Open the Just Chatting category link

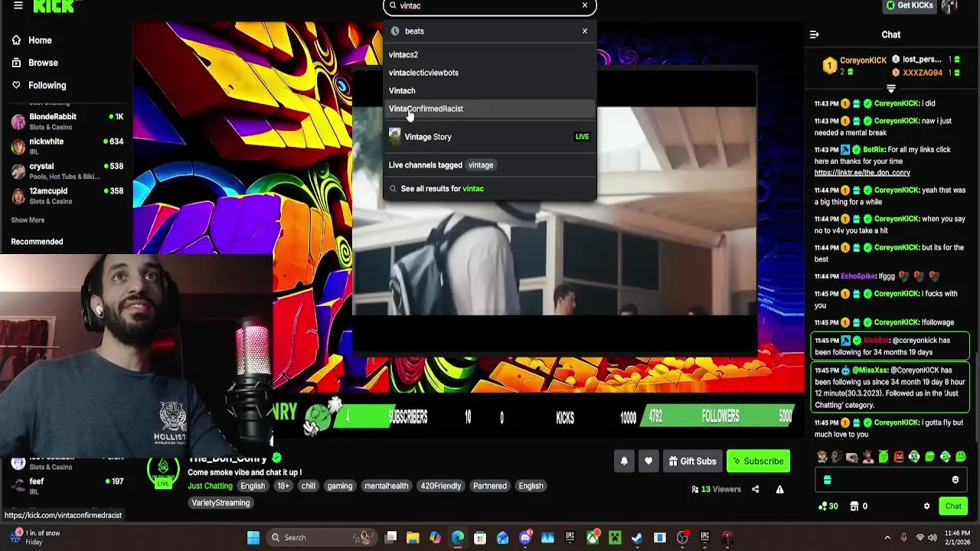(210, 486)
